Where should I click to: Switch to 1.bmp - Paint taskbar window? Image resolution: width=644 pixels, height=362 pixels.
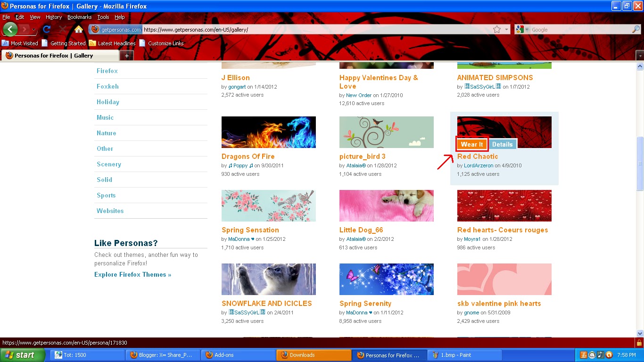click(x=465, y=355)
